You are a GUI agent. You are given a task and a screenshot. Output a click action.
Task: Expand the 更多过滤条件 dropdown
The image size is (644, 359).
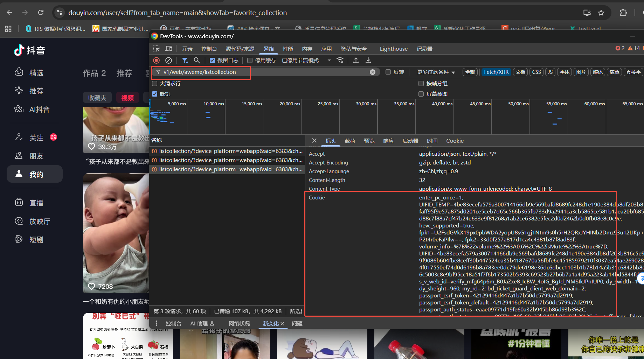coord(436,72)
